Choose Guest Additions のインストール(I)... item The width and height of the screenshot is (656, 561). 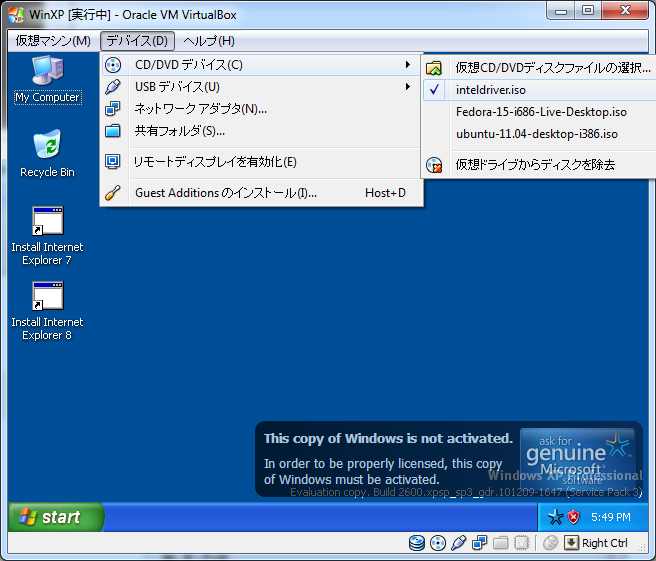261,192
